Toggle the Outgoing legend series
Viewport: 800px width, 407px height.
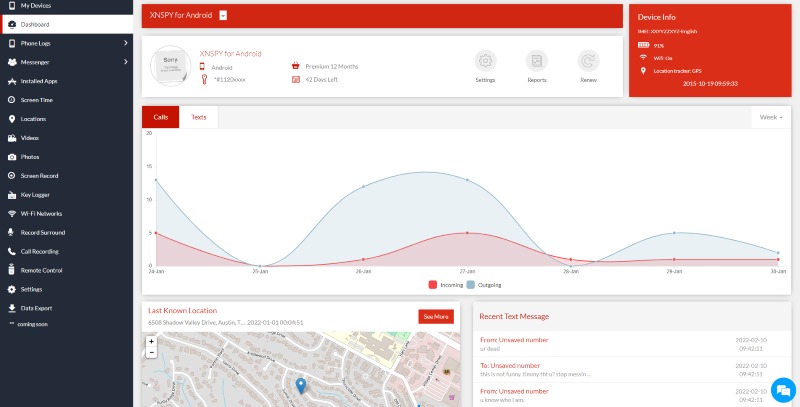[x=484, y=284]
